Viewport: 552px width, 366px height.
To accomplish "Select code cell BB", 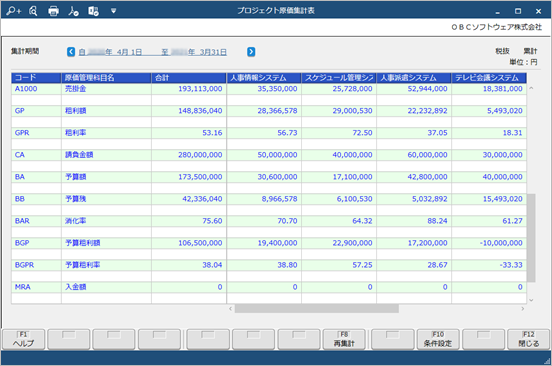I will [36, 199].
